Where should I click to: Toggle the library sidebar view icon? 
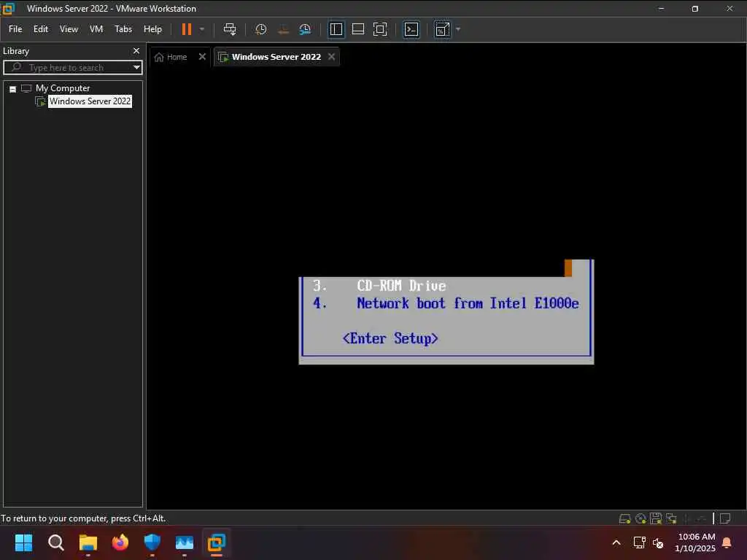coord(336,29)
